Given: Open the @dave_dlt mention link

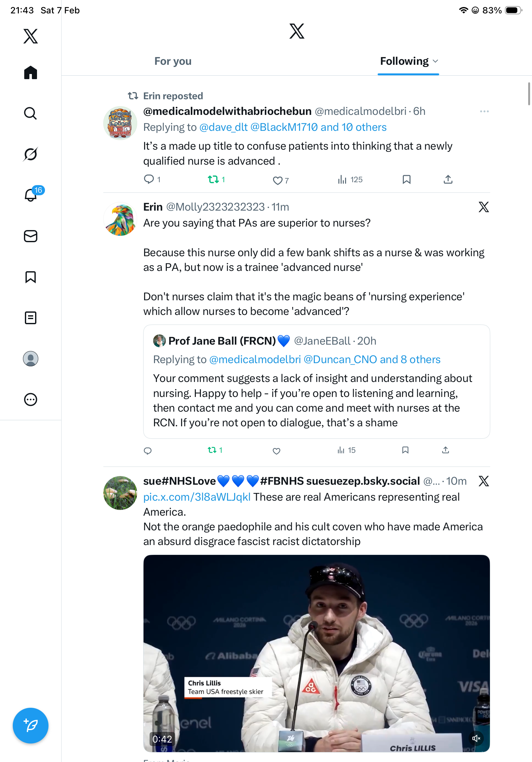Looking at the screenshot, I should tap(223, 127).
